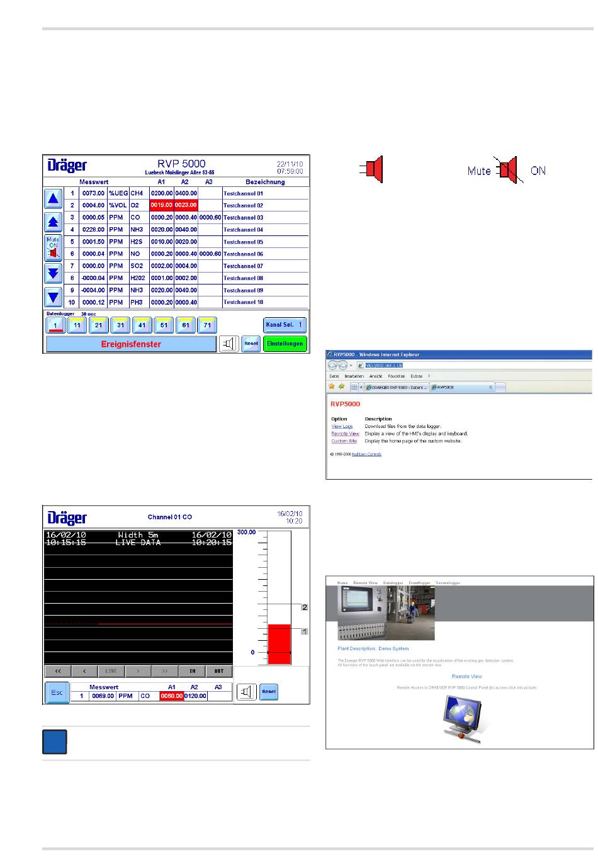Select Datenlogger group 41
598x868 pixels.
pyautogui.click(x=142, y=325)
